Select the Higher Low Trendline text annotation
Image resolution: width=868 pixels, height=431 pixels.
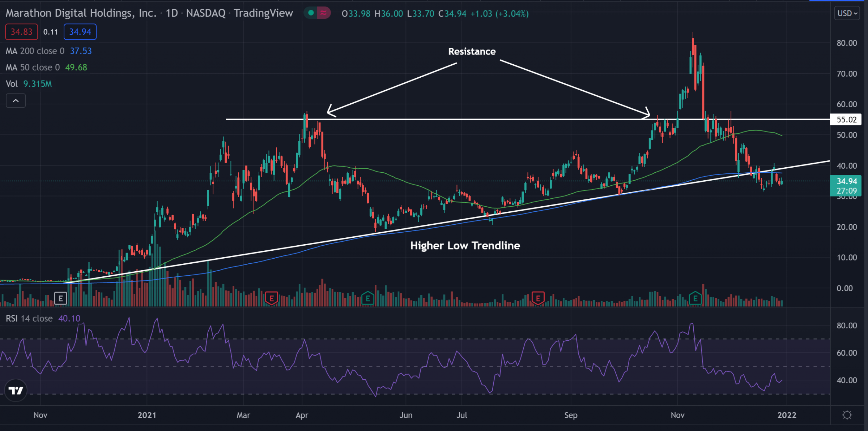465,246
